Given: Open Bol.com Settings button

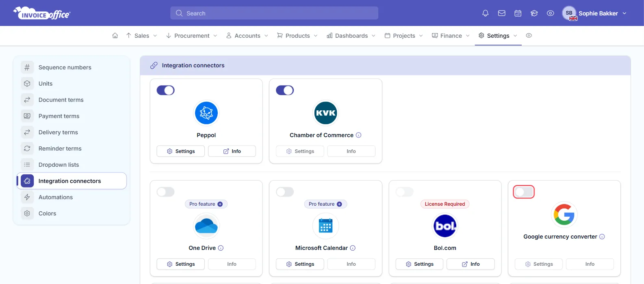Looking at the screenshot, I should tap(419, 264).
